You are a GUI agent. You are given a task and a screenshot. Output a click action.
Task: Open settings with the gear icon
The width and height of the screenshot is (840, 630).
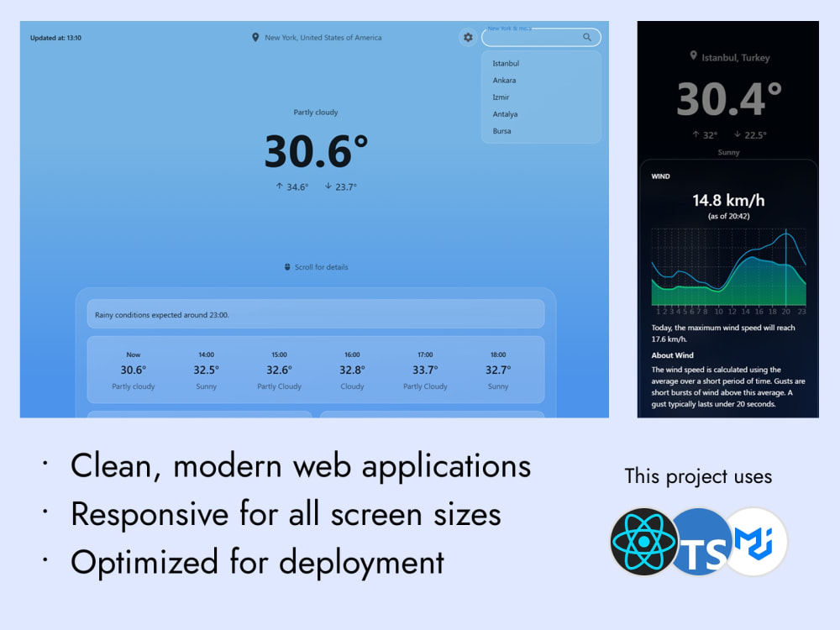coord(468,38)
